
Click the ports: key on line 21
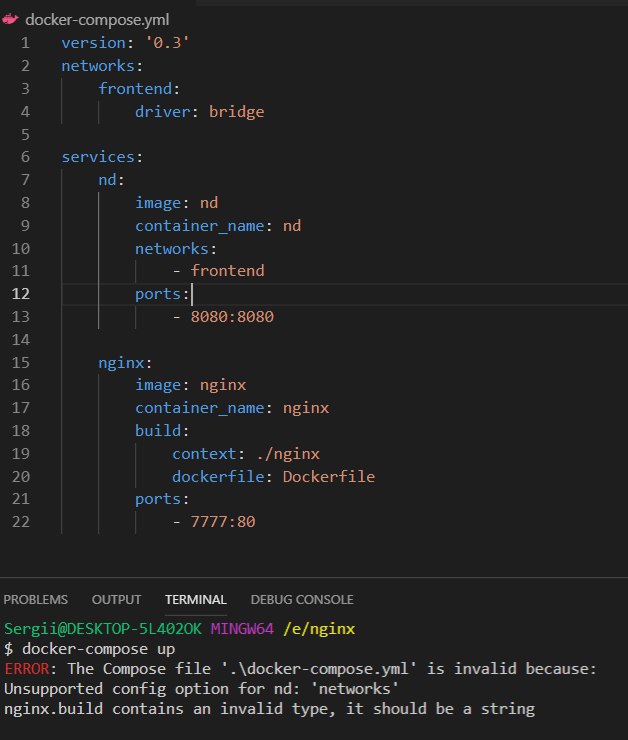tap(162, 499)
